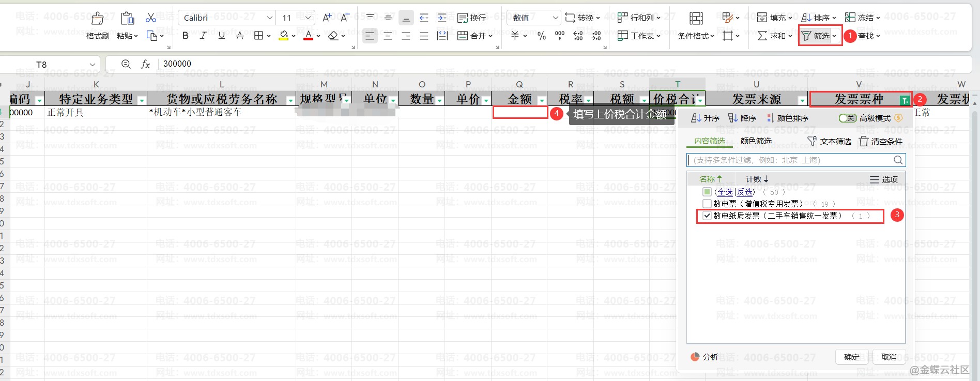Open the font size 11 dropdown

[x=308, y=18]
